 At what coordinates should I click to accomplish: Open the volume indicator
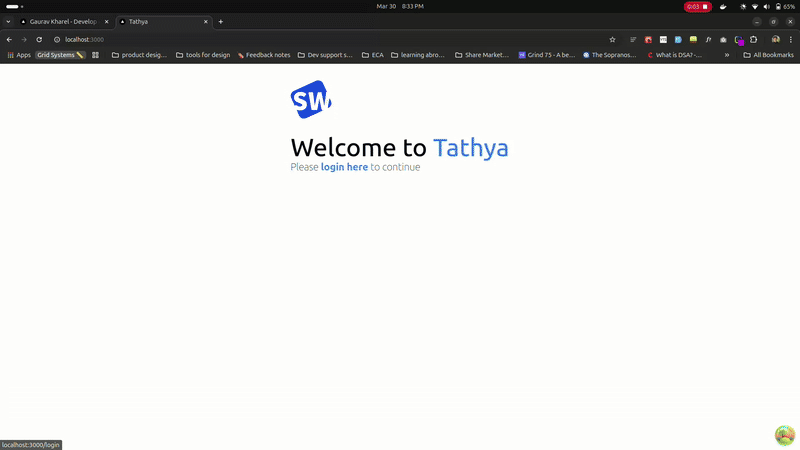(766, 7)
